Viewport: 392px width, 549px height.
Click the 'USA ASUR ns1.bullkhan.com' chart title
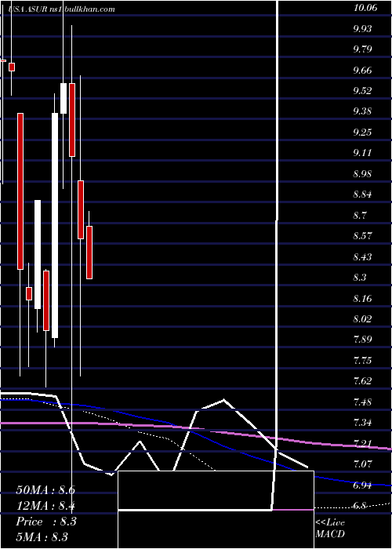click(x=62, y=9)
